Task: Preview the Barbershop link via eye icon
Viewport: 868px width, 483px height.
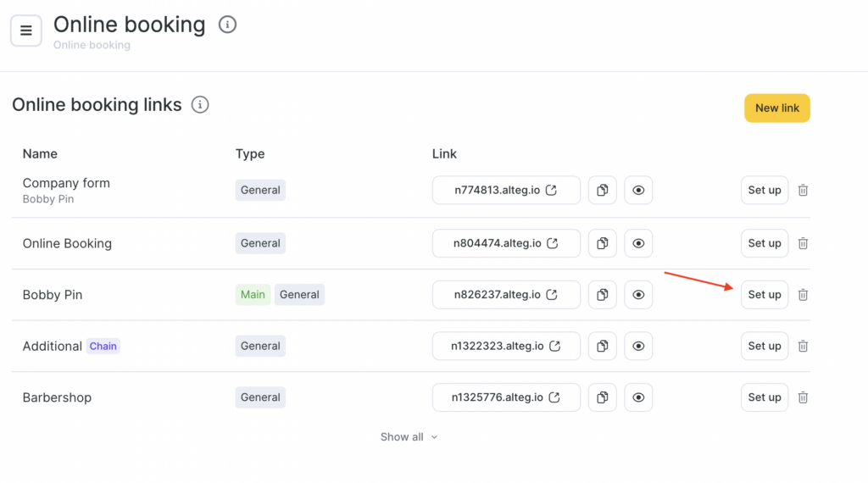Action: [x=638, y=397]
